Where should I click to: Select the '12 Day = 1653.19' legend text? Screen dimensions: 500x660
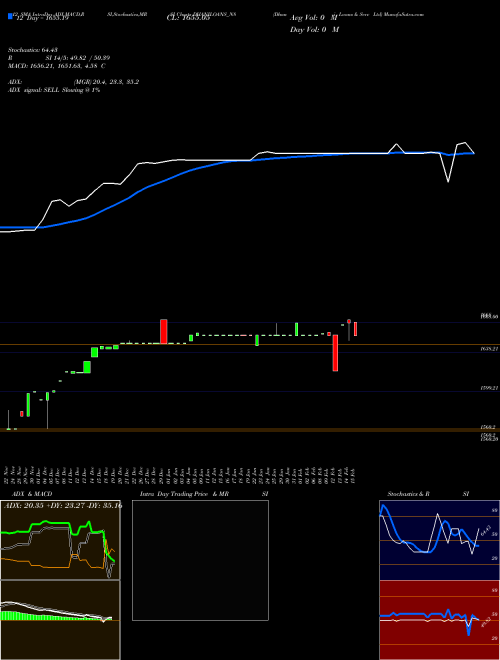[x=42, y=19]
